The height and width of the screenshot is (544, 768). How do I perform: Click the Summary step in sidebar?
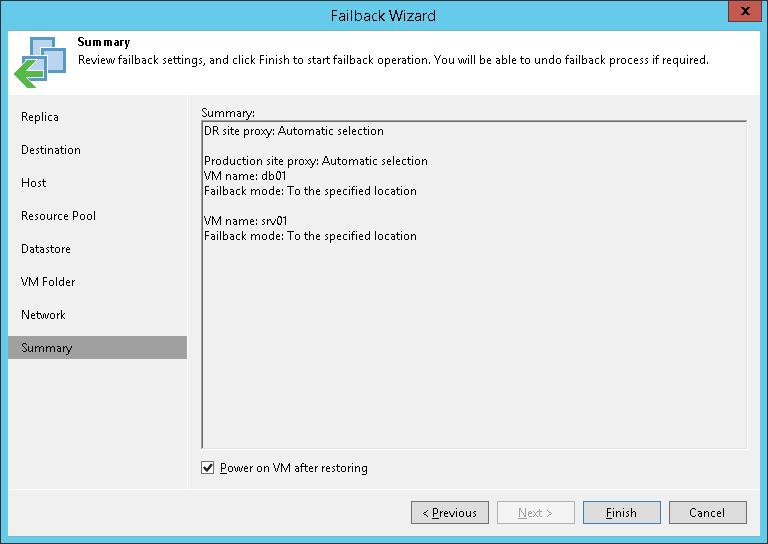(x=47, y=348)
